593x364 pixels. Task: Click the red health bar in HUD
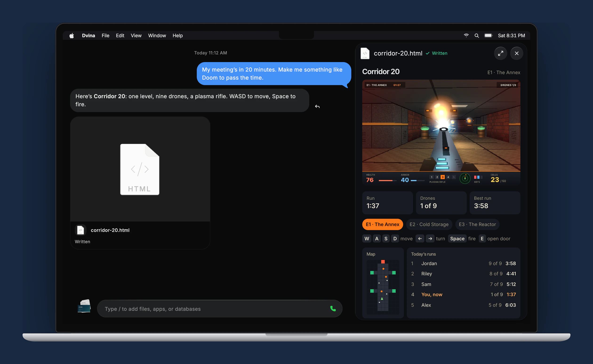point(387,180)
